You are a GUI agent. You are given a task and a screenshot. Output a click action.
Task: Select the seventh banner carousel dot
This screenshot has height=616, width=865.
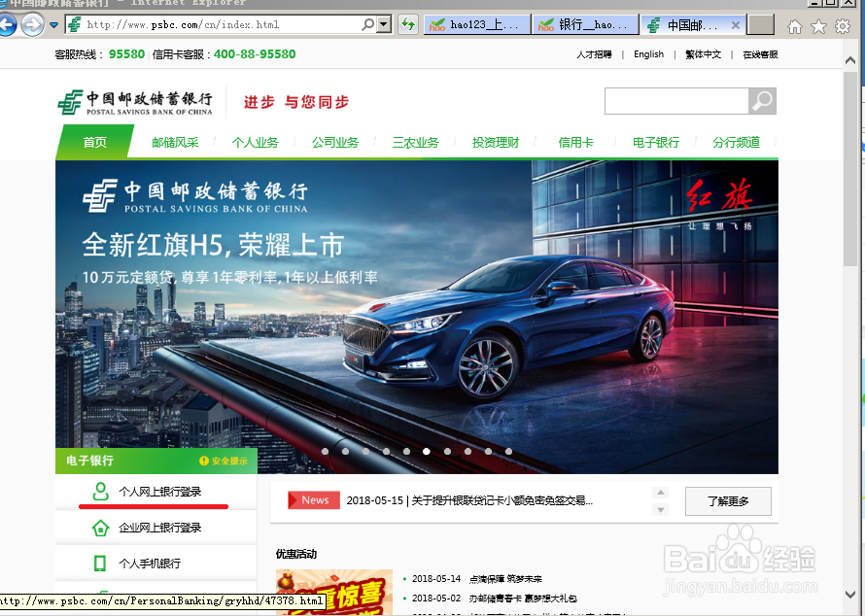(x=447, y=451)
